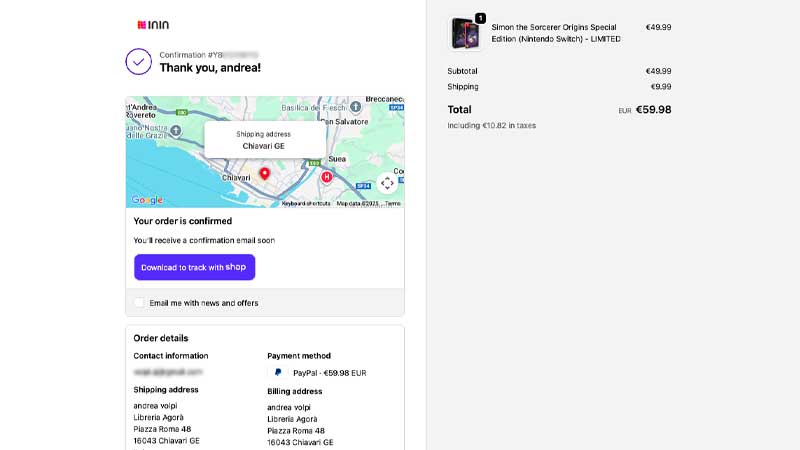Click the blurred contact email address
This screenshot has height=450, width=800.
[x=161, y=372]
